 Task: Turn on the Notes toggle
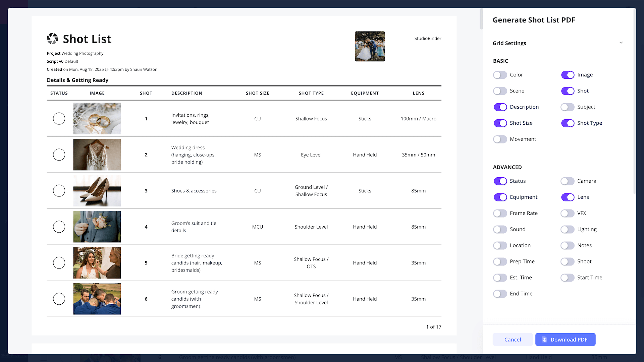pyautogui.click(x=568, y=245)
